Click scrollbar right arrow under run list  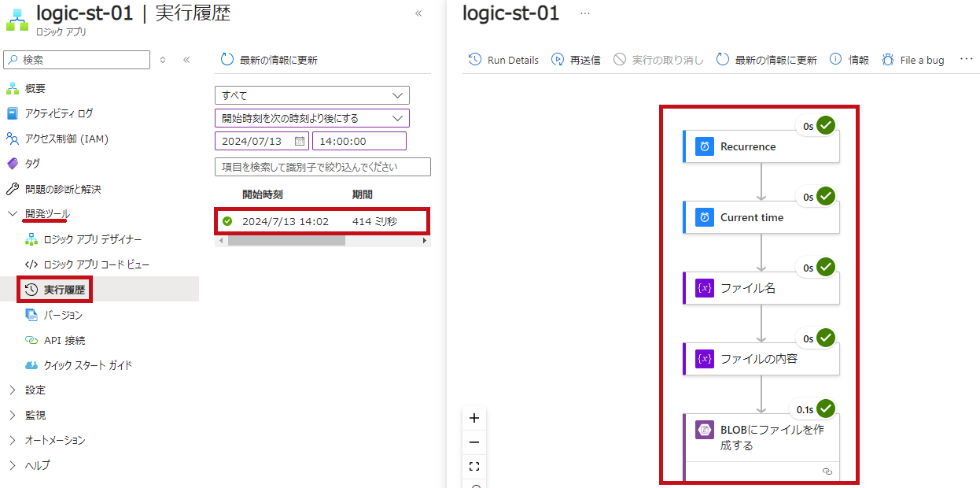[426, 240]
